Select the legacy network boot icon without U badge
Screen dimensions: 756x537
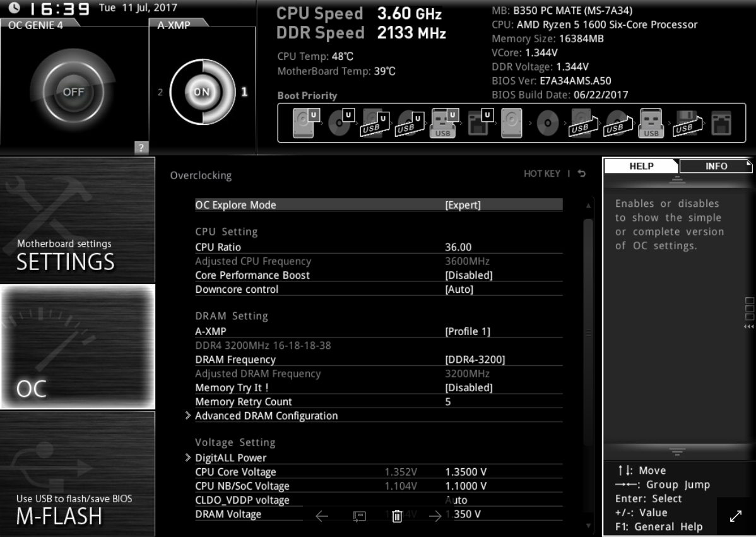(721, 123)
